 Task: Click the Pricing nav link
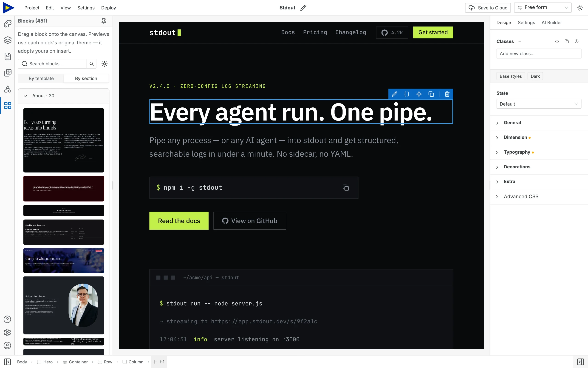click(x=315, y=32)
